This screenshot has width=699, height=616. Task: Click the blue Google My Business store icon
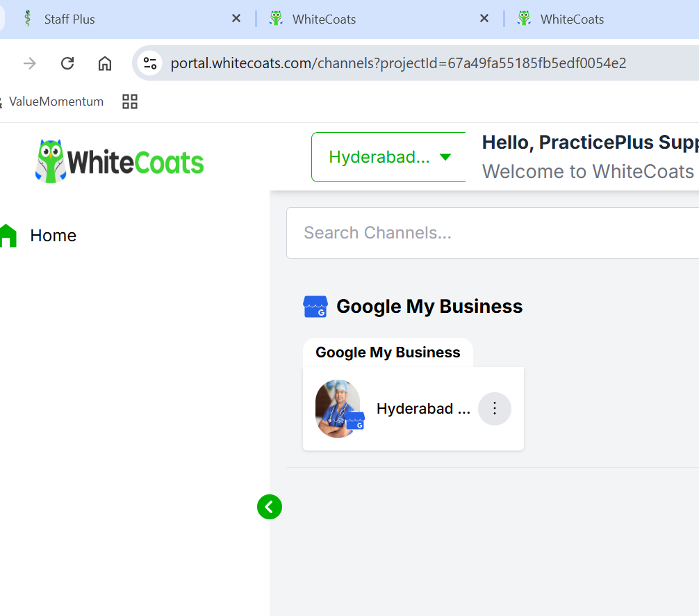click(x=315, y=307)
